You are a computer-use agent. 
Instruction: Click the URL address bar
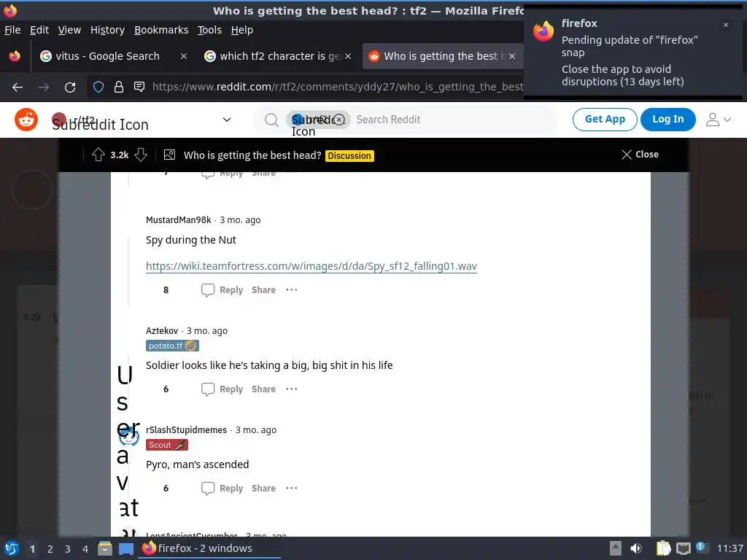click(x=337, y=87)
